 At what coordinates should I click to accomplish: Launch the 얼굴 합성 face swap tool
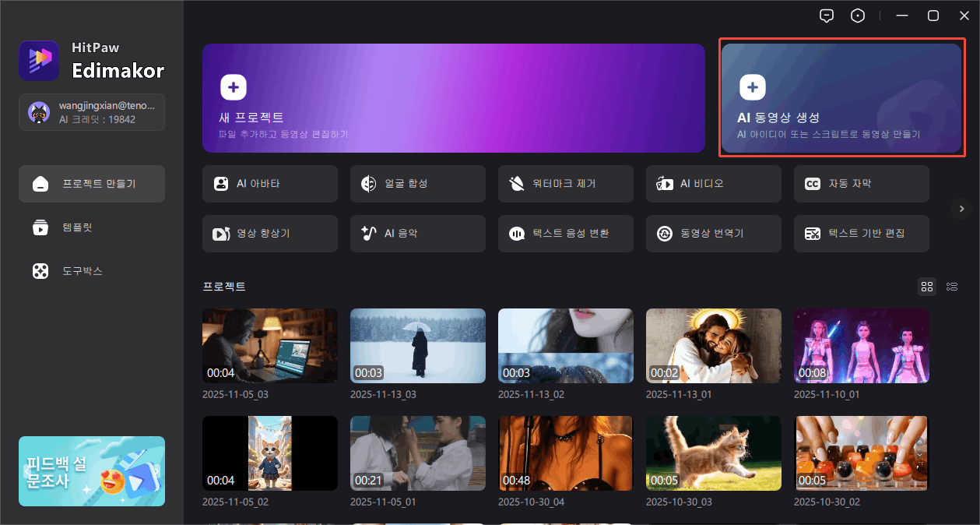pos(417,184)
